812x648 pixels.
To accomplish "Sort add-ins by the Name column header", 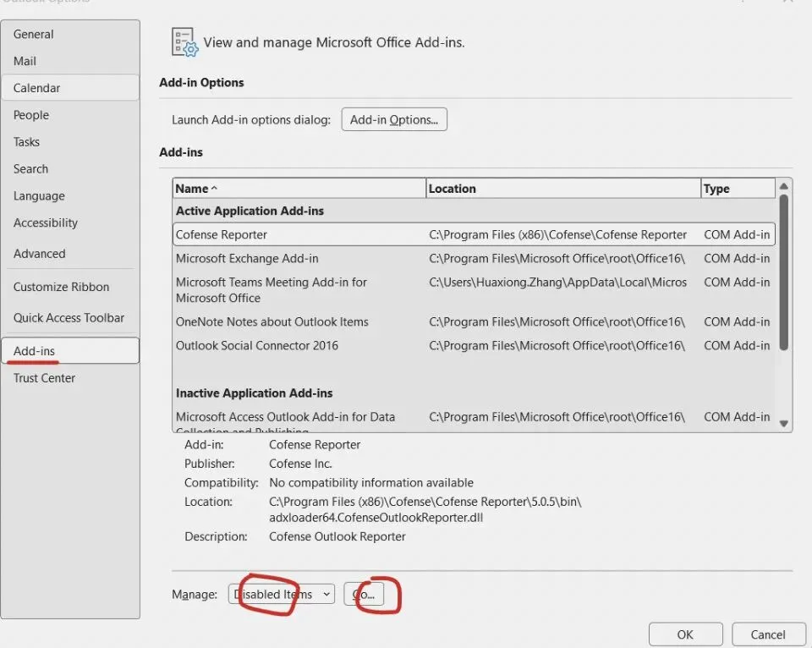I will (299, 189).
